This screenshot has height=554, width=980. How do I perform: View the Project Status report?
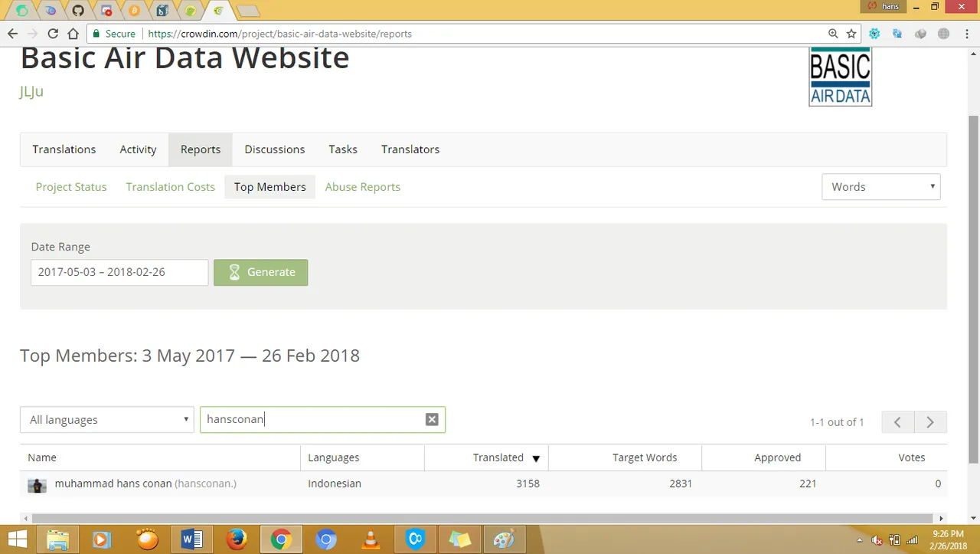coord(71,187)
